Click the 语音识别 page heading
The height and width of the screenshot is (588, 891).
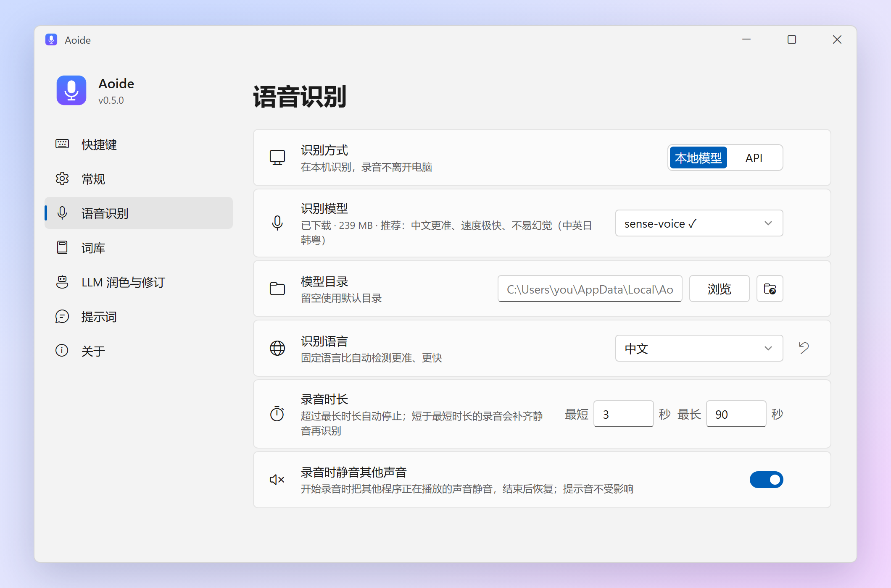300,97
